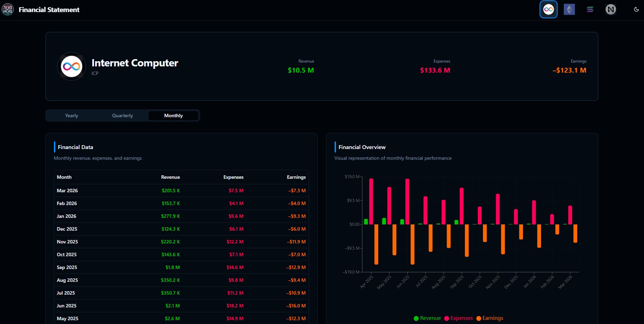This screenshot has height=324, width=644.
Task: Select the Jun 2025 row label in the table
Action: coord(67,306)
